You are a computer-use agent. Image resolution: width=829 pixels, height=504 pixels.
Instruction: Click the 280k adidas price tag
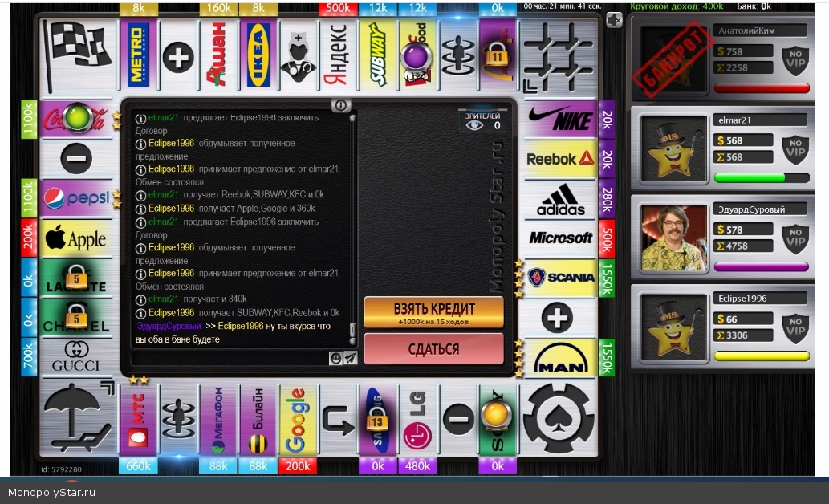(607, 199)
